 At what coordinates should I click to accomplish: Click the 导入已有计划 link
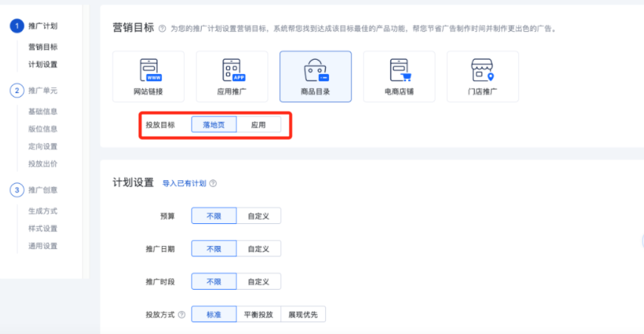point(184,183)
